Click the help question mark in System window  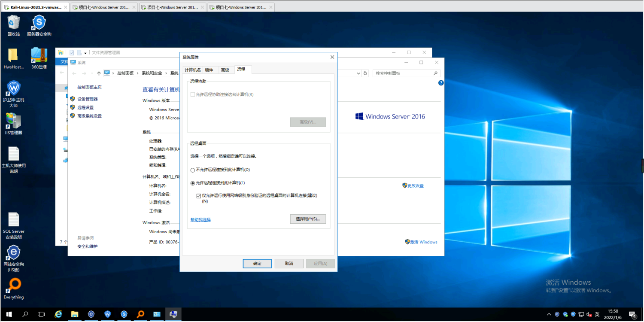(441, 83)
